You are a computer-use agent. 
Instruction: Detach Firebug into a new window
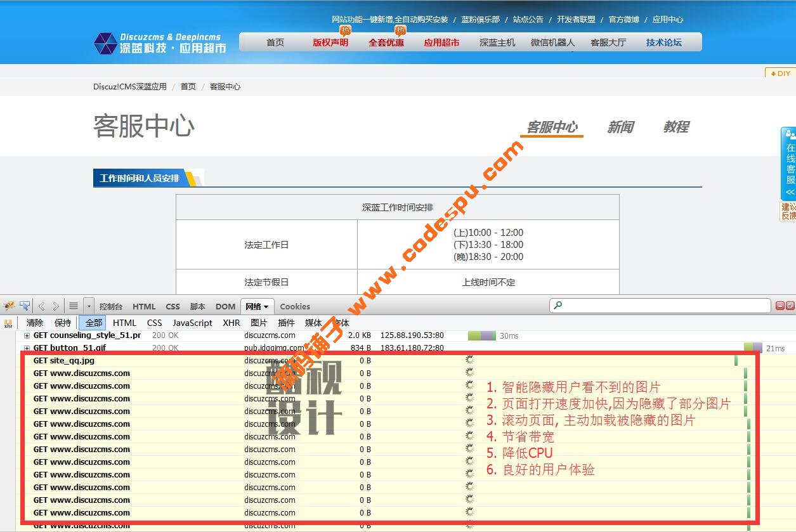coord(790,306)
